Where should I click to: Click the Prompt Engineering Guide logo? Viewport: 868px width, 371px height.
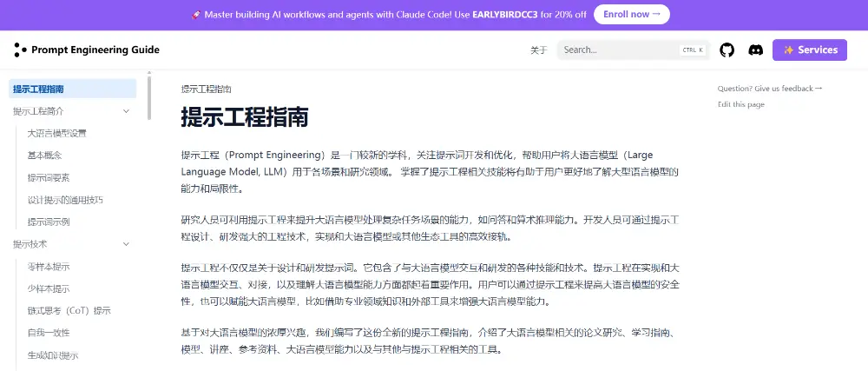click(87, 50)
